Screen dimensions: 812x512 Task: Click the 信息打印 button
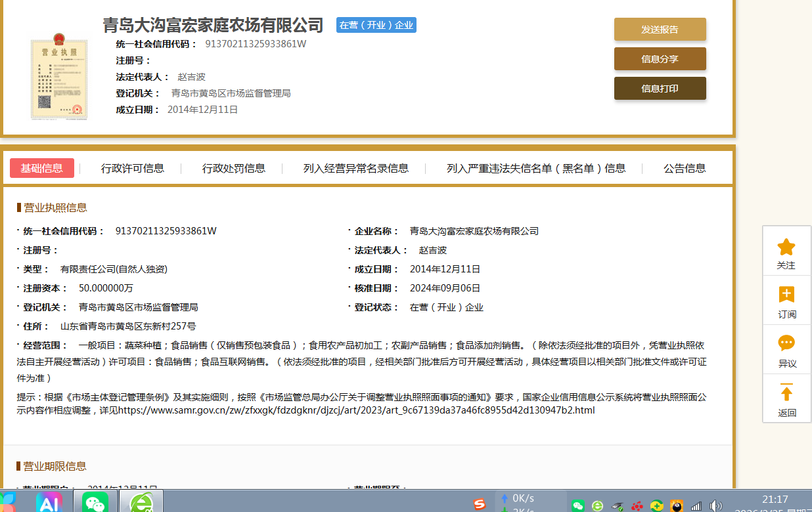(660, 89)
